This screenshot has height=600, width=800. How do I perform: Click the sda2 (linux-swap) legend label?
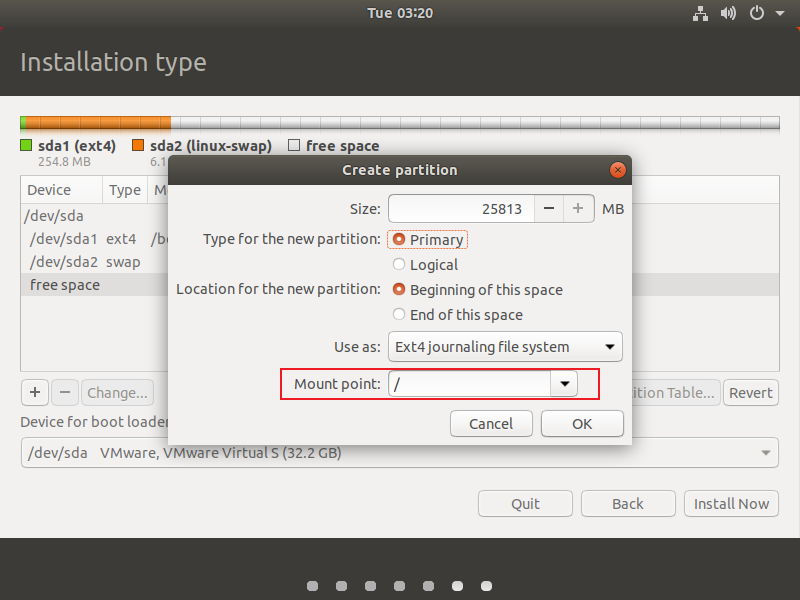pyautogui.click(x=211, y=146)
